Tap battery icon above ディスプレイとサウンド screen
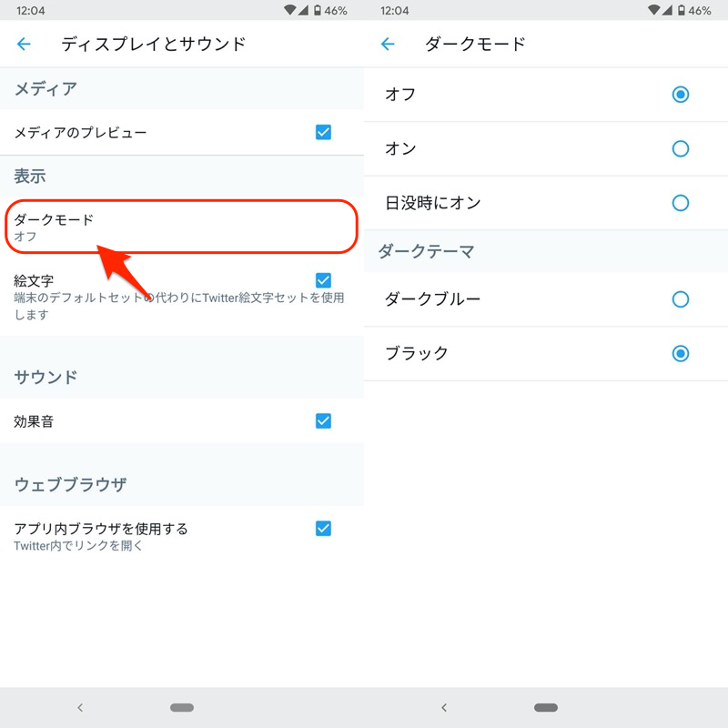Viewport: 728px width, 728px height. pyautogui.click(x=317, y=10)
